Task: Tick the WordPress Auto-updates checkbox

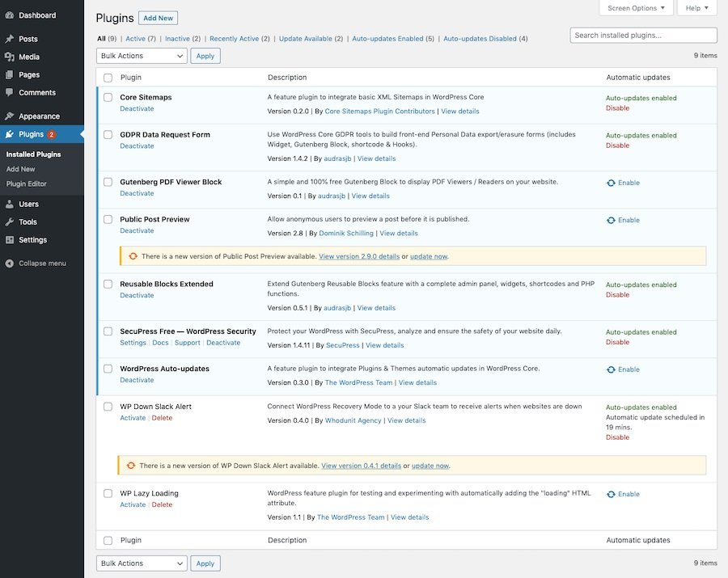Action: tap(108, 369)
